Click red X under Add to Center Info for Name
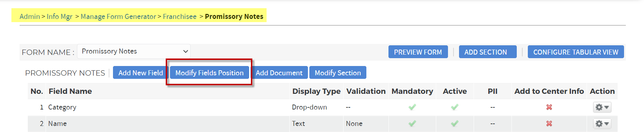Screen dimensions: 644x132 549,123
